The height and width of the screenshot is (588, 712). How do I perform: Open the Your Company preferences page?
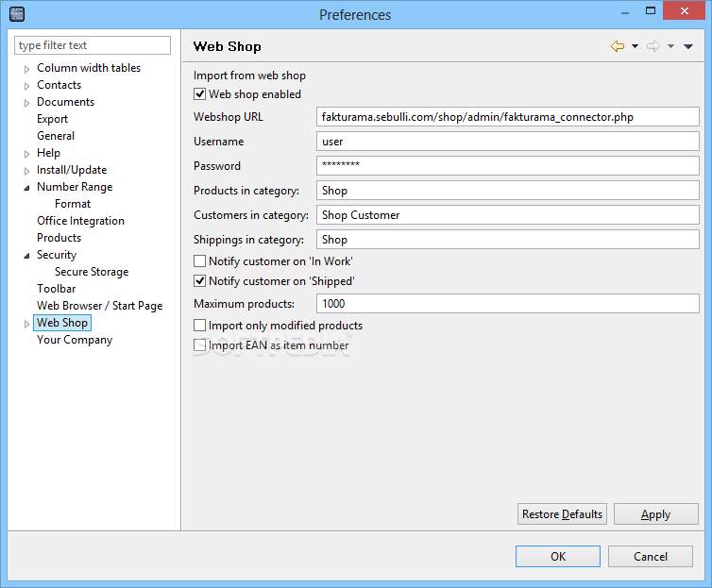75,340
